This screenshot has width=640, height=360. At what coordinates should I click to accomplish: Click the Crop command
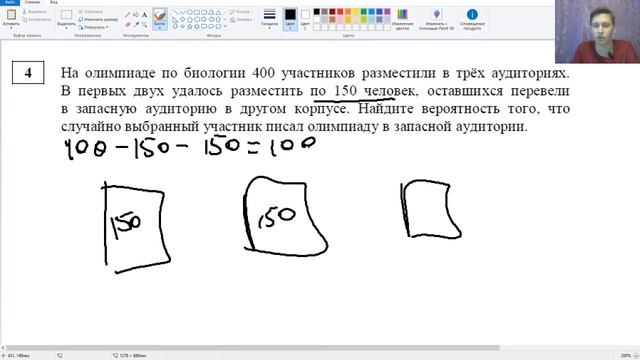91,11
